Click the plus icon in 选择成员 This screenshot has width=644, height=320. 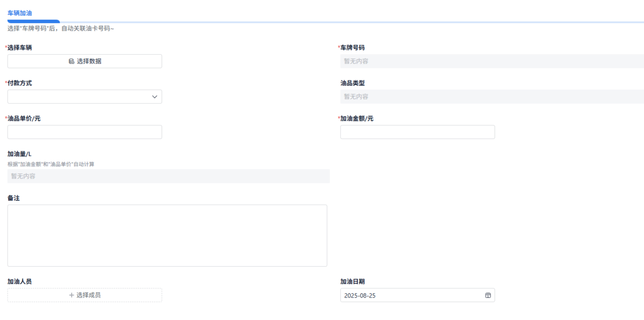[x=71, y=295]
